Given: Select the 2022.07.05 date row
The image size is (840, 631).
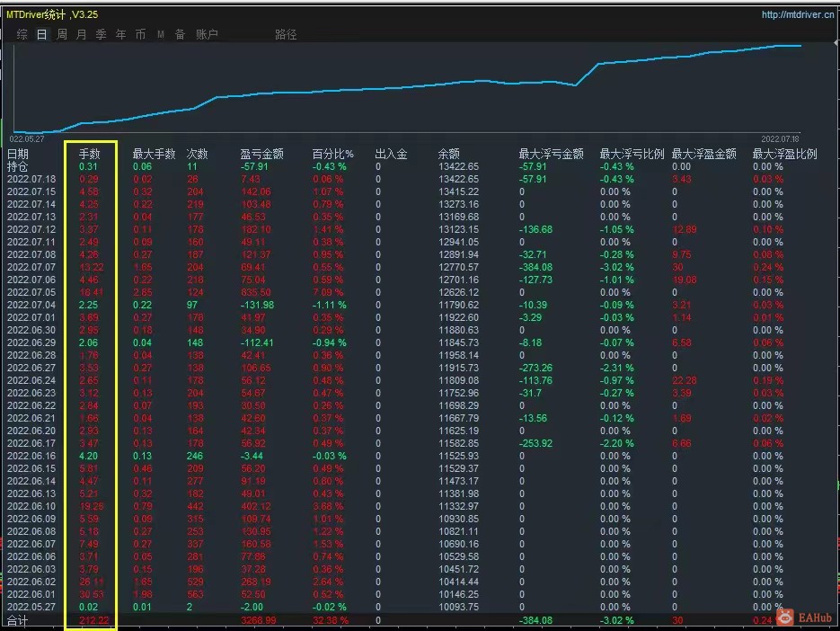Looking at the screenshot, I should (x=31, y=292).
